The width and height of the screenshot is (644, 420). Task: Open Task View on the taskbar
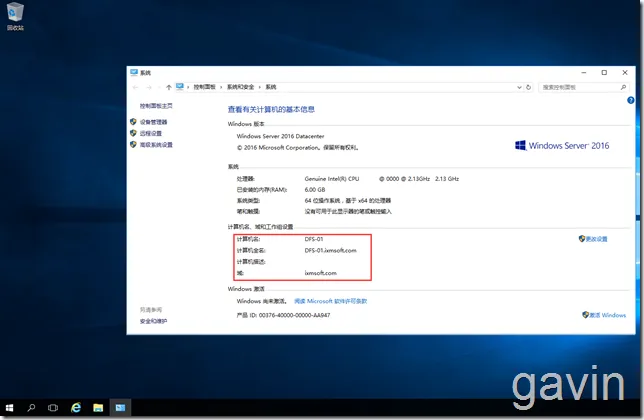53,408
